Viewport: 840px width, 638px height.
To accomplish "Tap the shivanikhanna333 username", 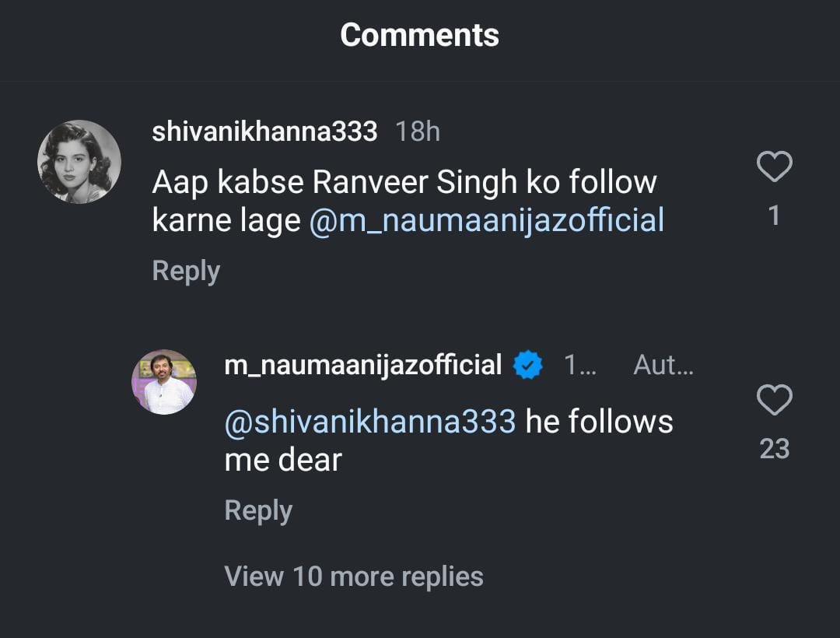I will 264,131.
